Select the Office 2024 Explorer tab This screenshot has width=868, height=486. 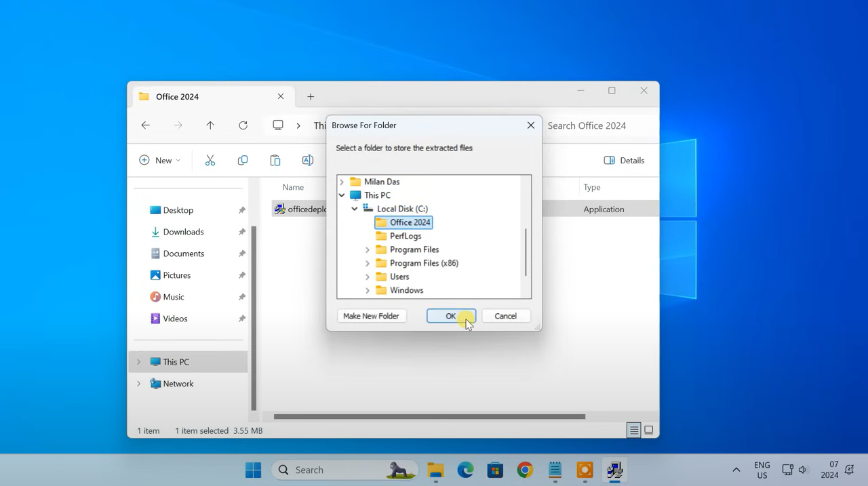(x=212, y=97)
